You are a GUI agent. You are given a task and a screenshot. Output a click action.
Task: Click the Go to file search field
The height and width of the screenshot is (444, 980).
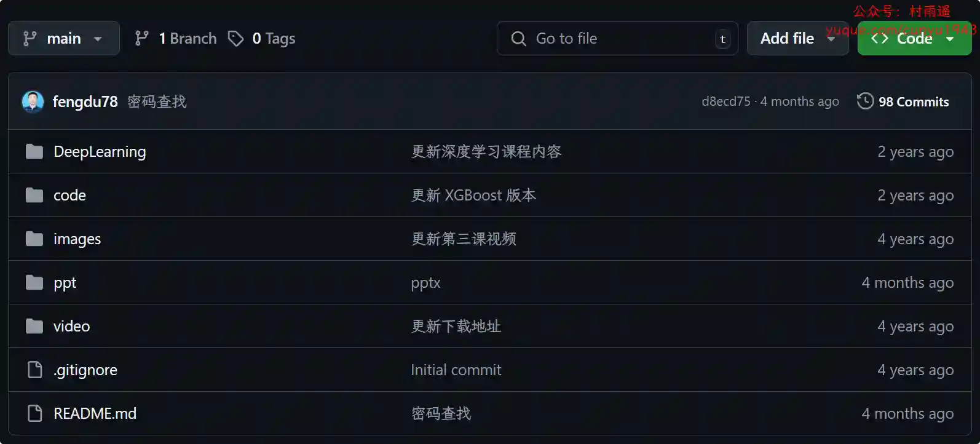(617, 38)
